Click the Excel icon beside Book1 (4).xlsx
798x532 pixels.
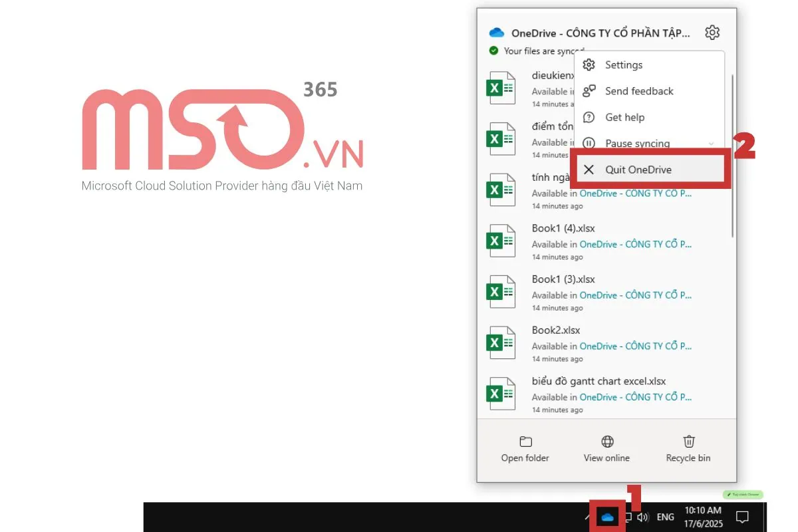pyautogui.click(x=501, y=241)
